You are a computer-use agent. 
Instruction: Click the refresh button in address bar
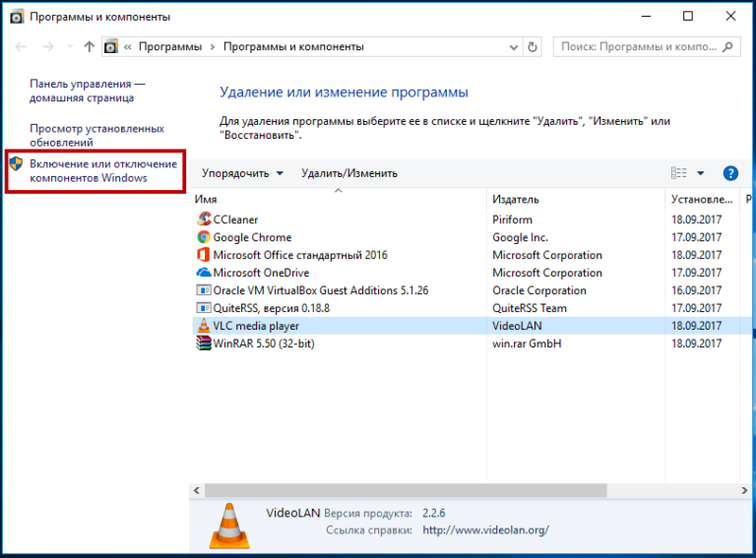pos(533,46)
